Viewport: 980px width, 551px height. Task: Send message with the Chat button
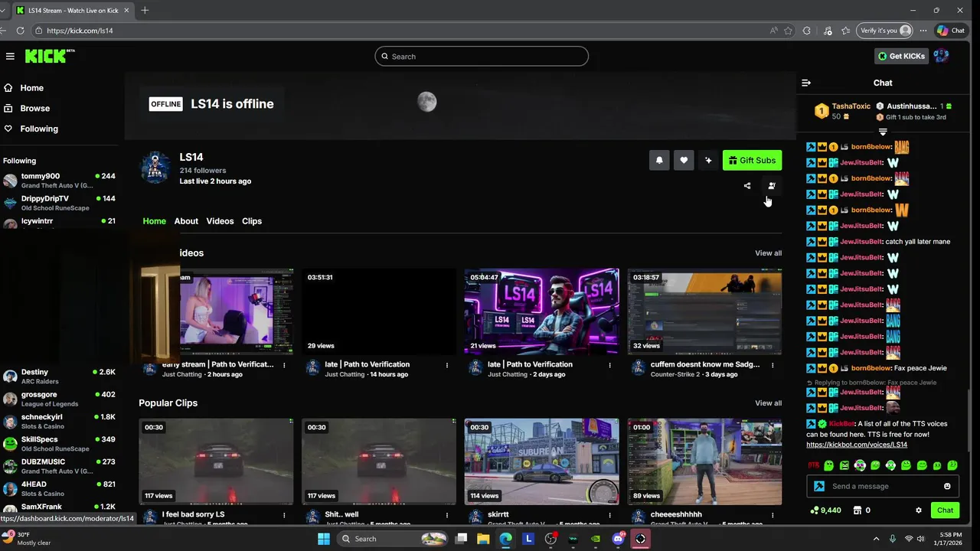[945, 510]
